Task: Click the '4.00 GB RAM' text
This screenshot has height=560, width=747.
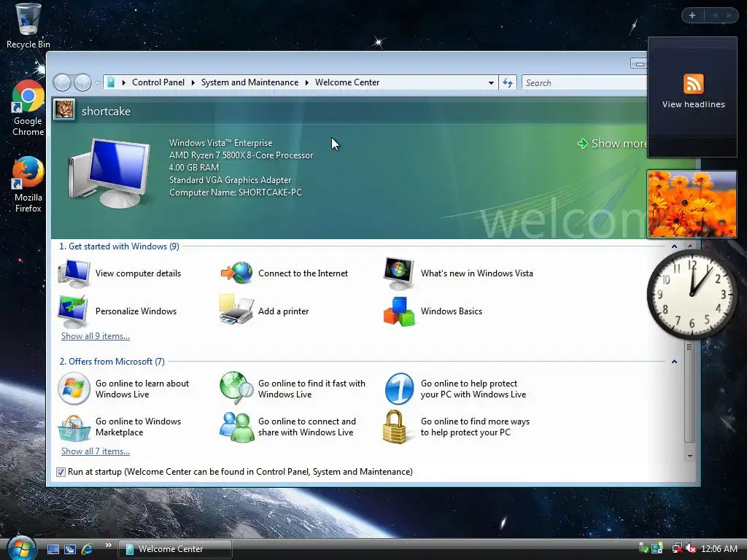Action: click(194, 168)
